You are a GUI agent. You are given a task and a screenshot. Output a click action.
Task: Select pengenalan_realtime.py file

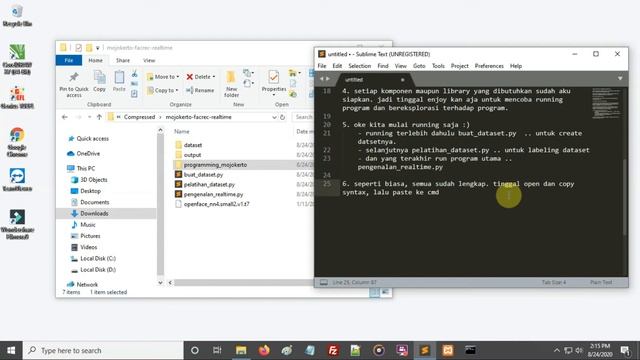pos(213,194)
